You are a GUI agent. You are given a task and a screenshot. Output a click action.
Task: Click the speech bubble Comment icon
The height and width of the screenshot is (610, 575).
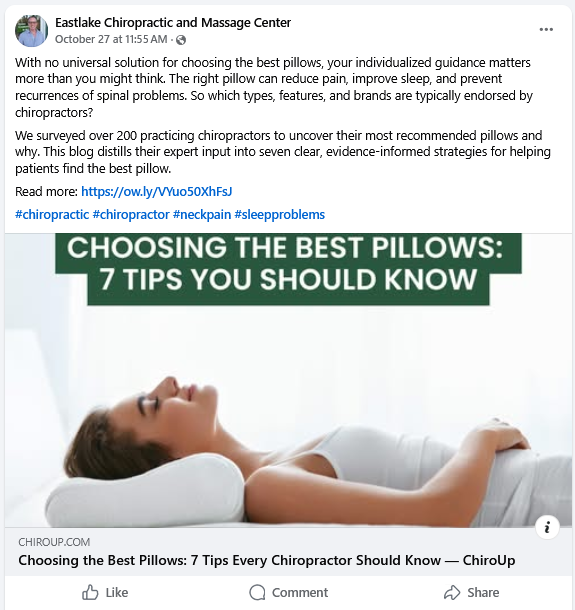pyautogui.click(x=257, y=592)
